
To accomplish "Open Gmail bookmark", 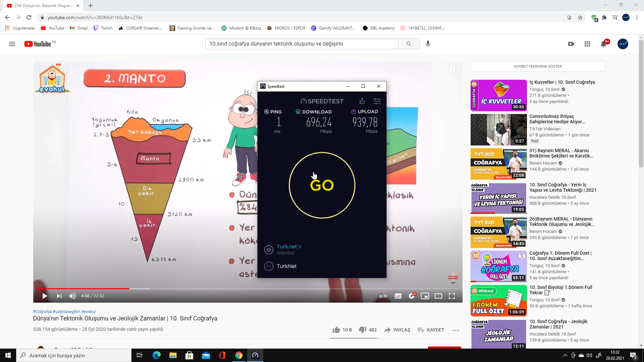I will point(79,28).
